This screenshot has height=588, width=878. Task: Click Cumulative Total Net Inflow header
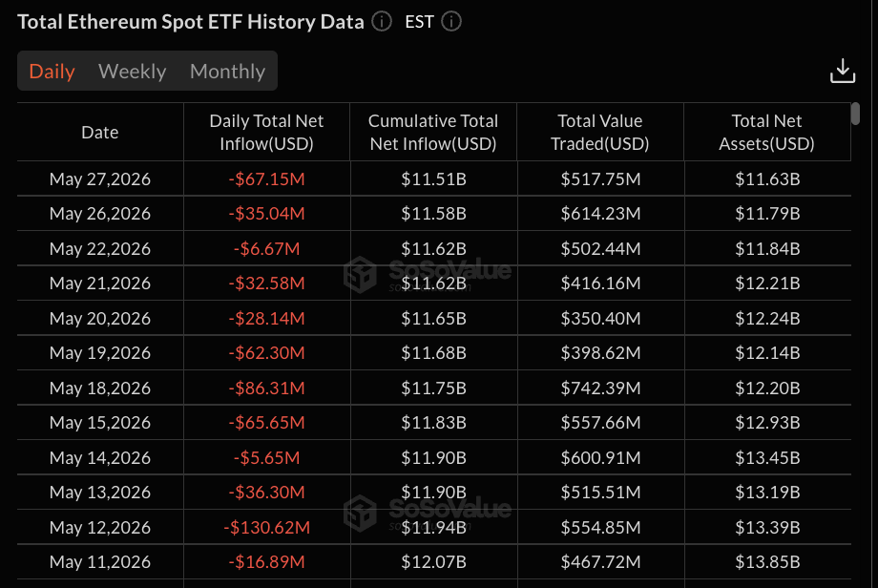click(x=433, y=132)
